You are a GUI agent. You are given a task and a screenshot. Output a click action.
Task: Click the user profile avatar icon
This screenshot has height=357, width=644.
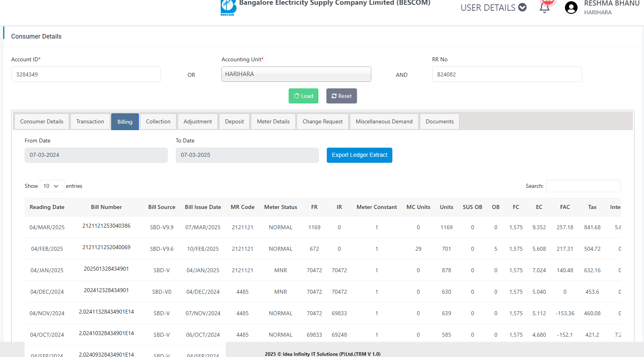click(x=571, y=8)
